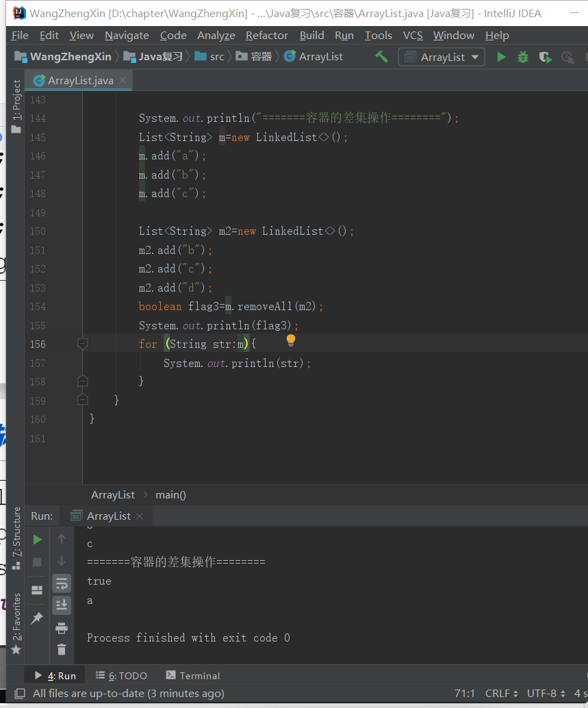Start debugging with the bug icon
Viewport: 588px width, 708px height.
tap(522, 57)
